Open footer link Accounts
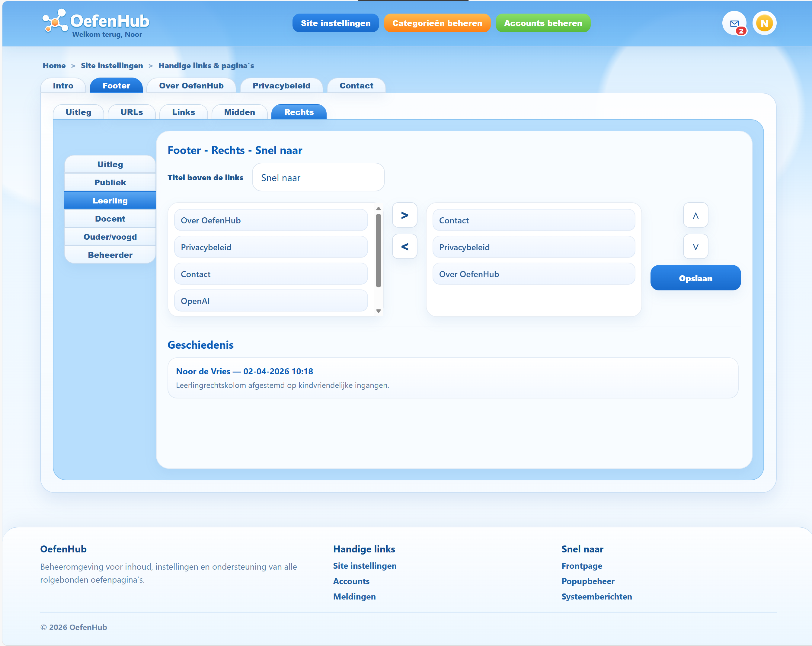Image resolution: width=812 pixels, height=646 pixels. (x=351, y=581)
